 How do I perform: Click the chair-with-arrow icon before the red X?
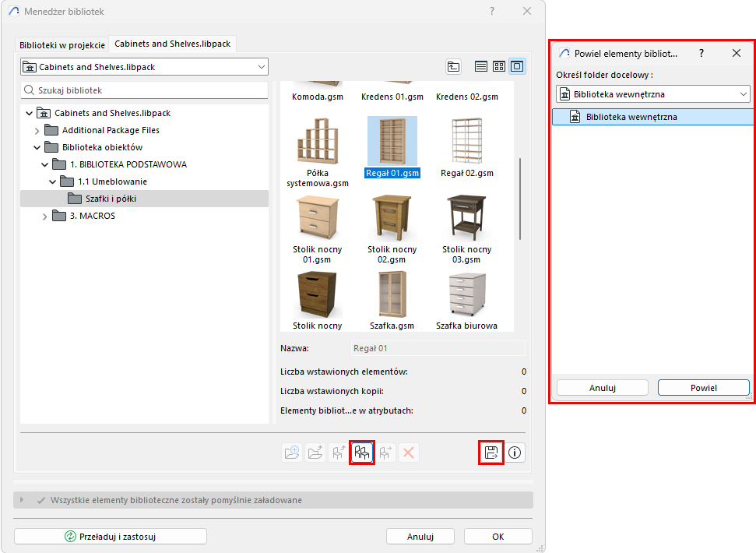click(x=385, y=453)
